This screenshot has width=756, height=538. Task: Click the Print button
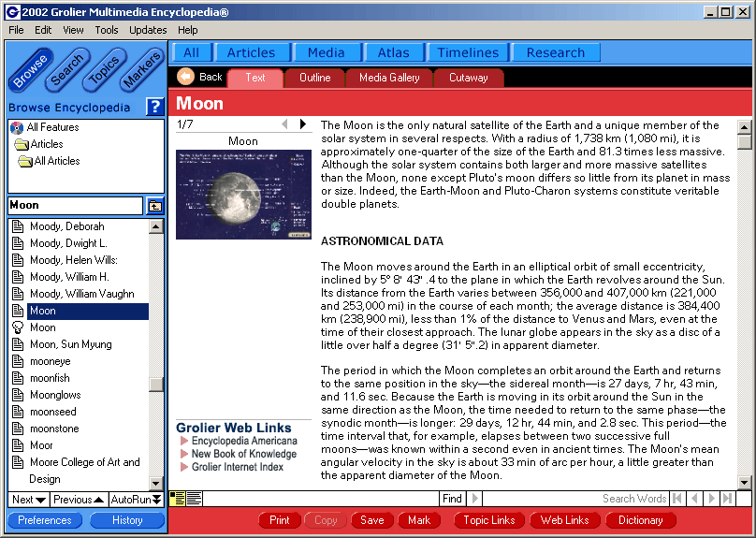280,520
